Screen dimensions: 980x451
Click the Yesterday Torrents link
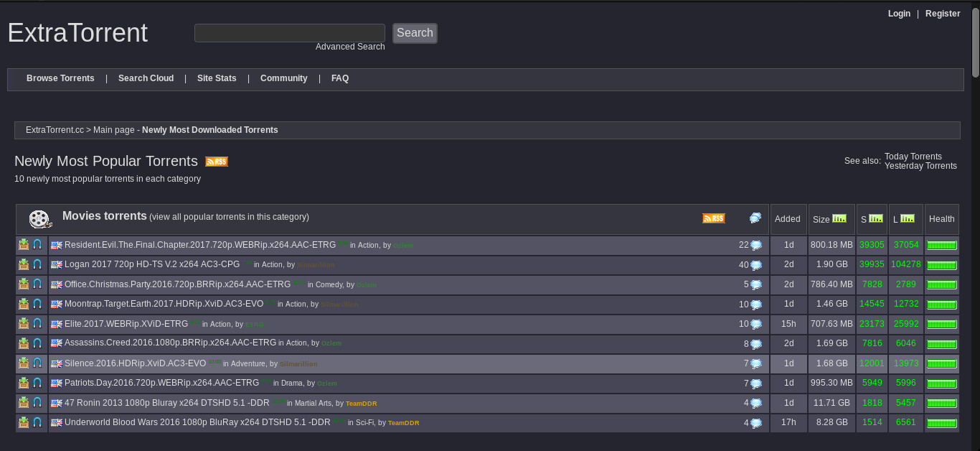pos(920,166)
